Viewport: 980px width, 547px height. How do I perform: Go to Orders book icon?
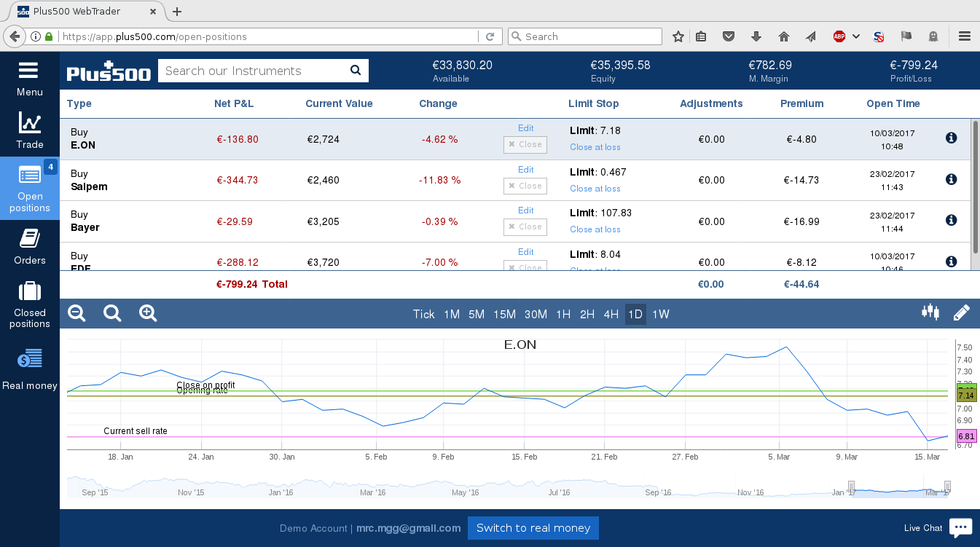point(29,238)
